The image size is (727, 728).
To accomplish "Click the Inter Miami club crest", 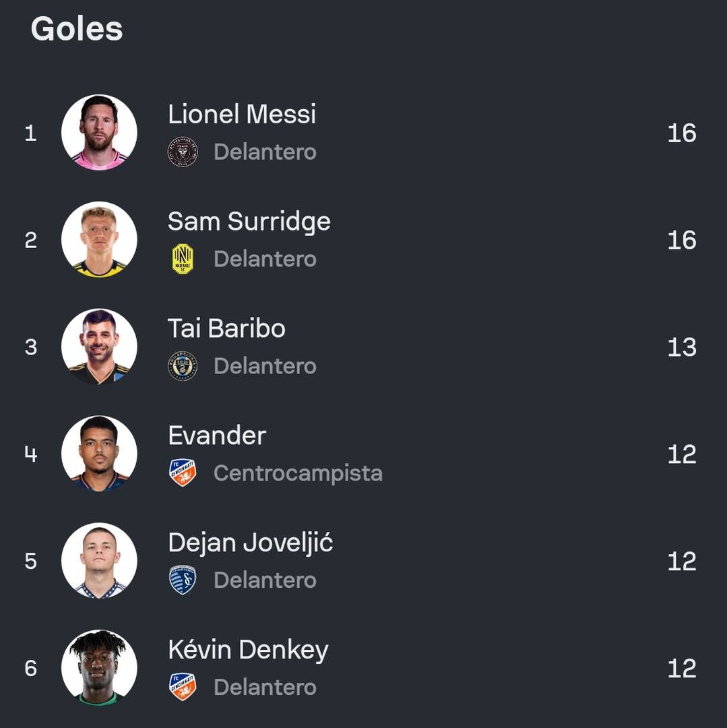I will 183,152.
